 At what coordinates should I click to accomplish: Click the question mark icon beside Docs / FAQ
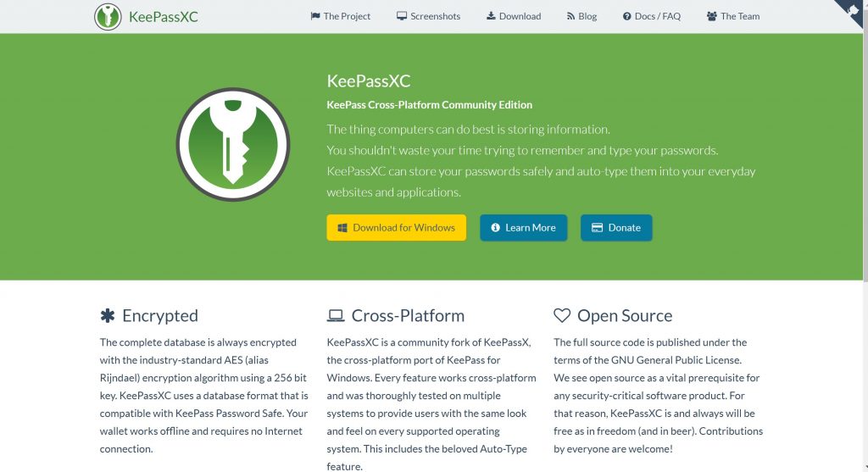click(626, 17)
